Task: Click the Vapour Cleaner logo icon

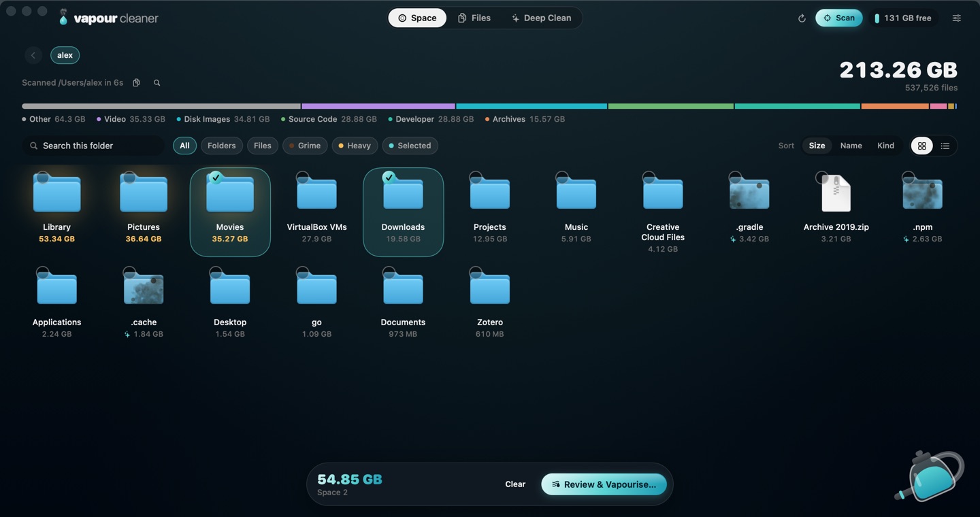Action: (x=63, y=17)
